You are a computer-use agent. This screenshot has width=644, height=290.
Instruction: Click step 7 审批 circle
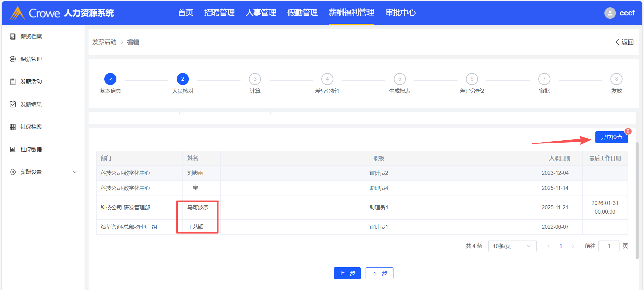click(544, 79)
